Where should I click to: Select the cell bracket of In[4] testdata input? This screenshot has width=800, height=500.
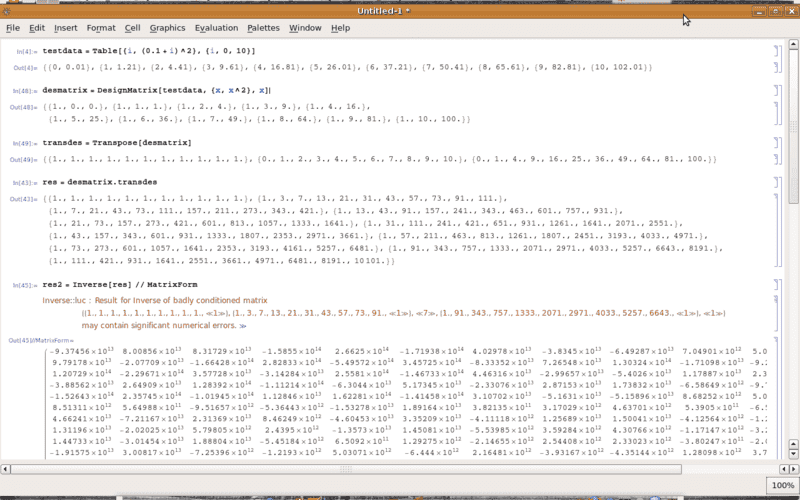777,51
